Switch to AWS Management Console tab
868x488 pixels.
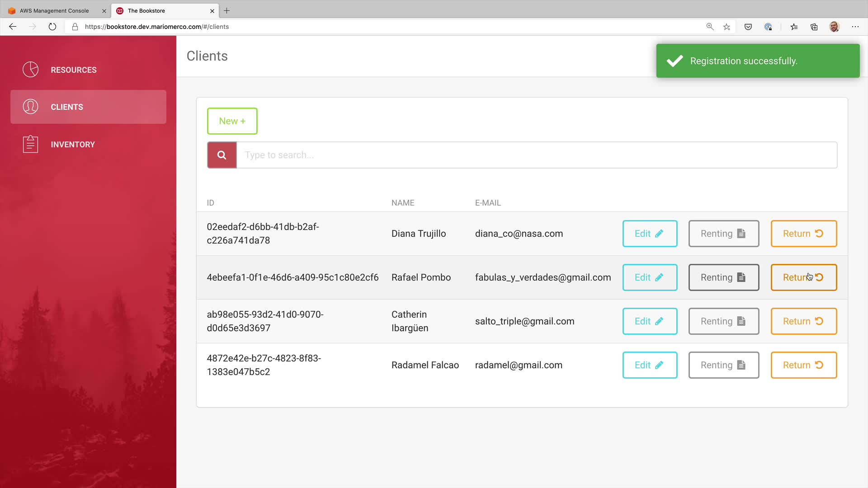tap(54, 11)
